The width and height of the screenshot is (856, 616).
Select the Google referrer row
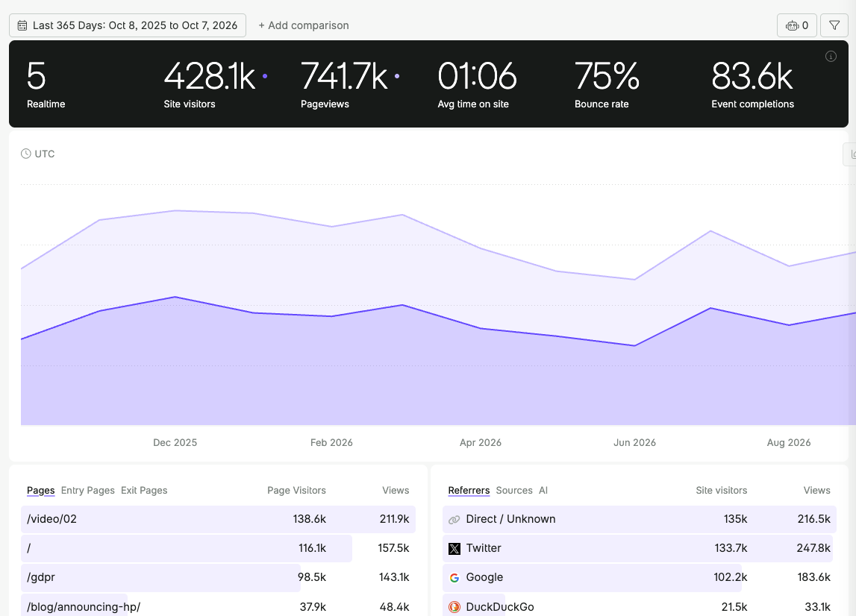[x=640, y=577]
